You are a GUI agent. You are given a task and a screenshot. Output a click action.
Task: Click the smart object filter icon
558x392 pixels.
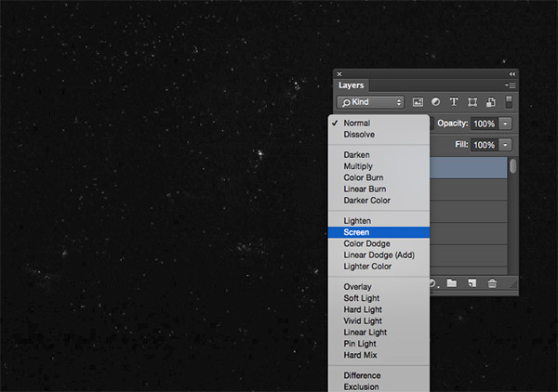pos(490,101)
